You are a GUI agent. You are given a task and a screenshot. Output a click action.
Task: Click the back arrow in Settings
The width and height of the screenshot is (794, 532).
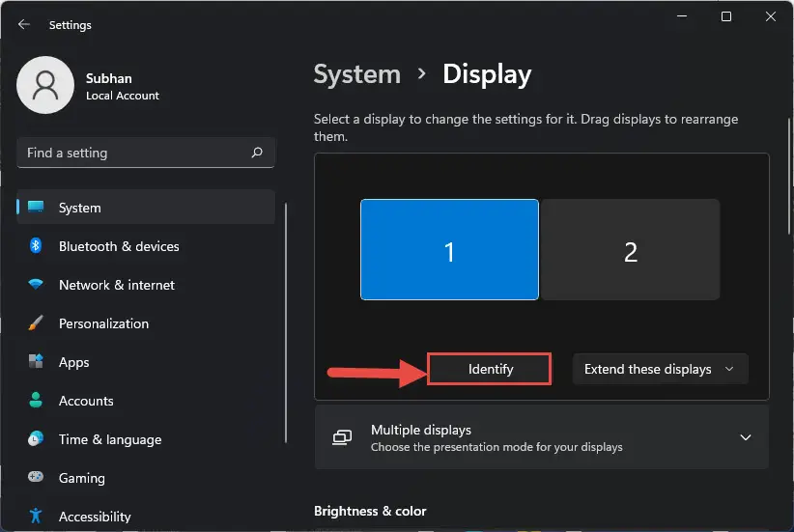(x=24, y=24)
